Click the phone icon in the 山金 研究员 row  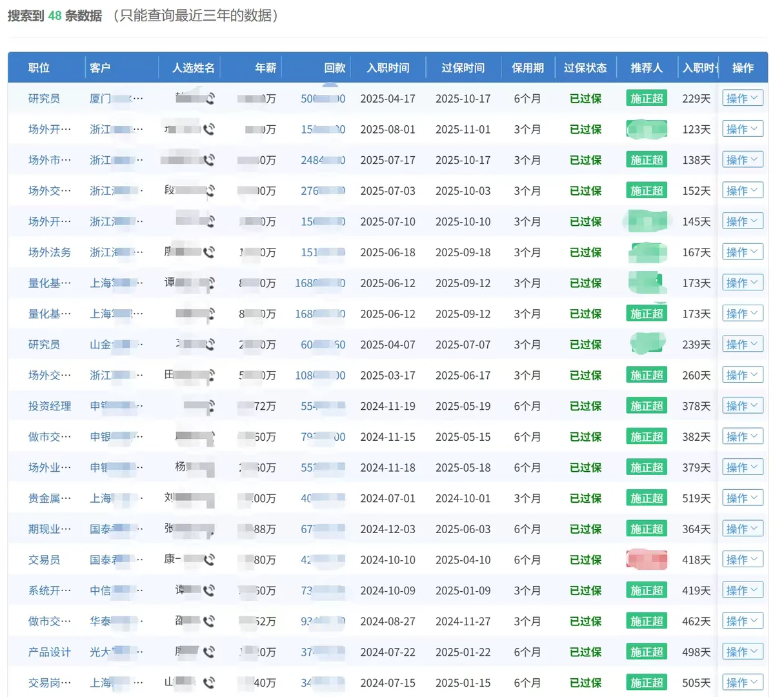pyautogui.click(x=210, y=344)
